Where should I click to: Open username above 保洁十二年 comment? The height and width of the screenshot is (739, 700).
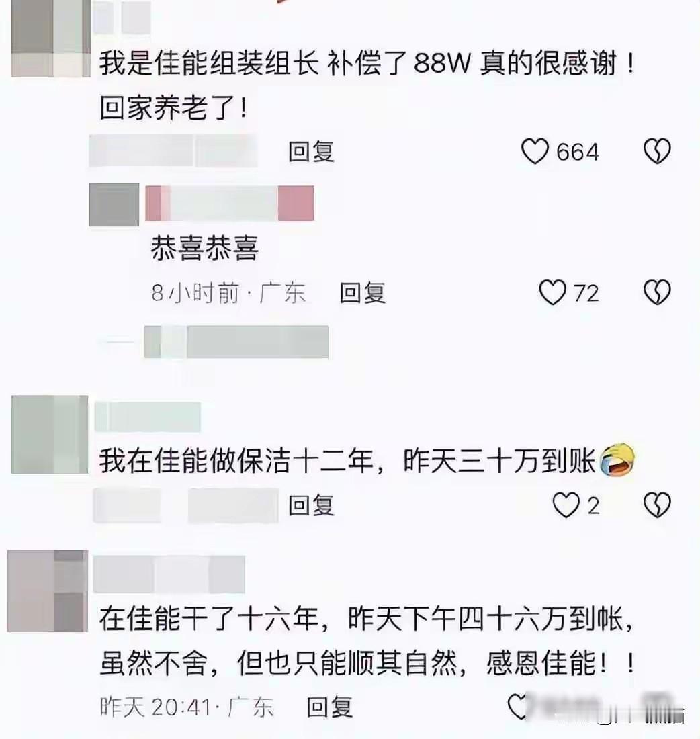coord(148,417)
